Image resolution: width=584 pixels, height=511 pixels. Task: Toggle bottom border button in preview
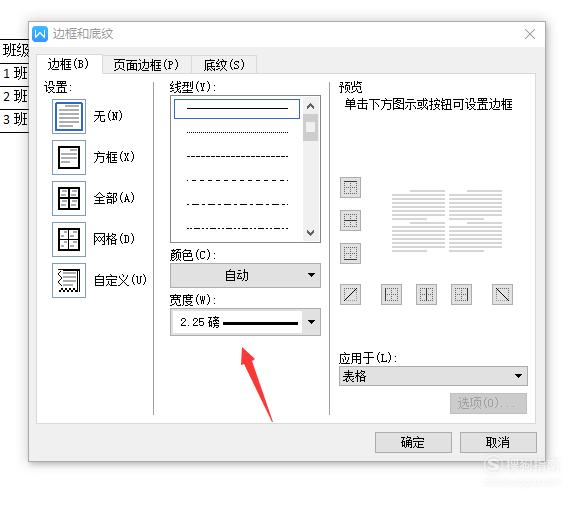click(x=350, y=254)
